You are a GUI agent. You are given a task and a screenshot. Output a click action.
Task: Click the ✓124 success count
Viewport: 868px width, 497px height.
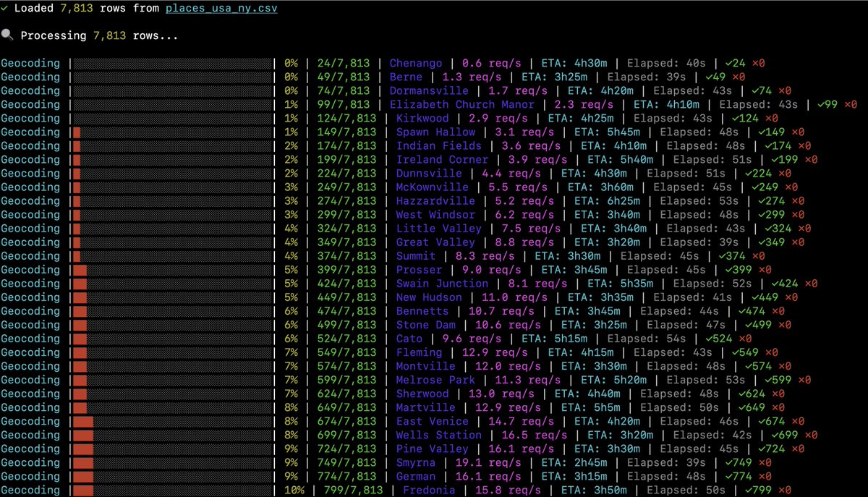pyautogui.click(x=744, y=119)
